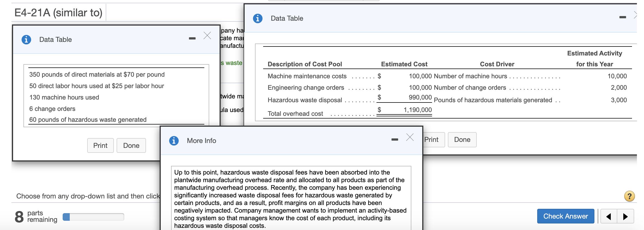Minimize the left Data Table dialog
The width and height of the screenshot is (644, 230).
(x=192, y=39)
